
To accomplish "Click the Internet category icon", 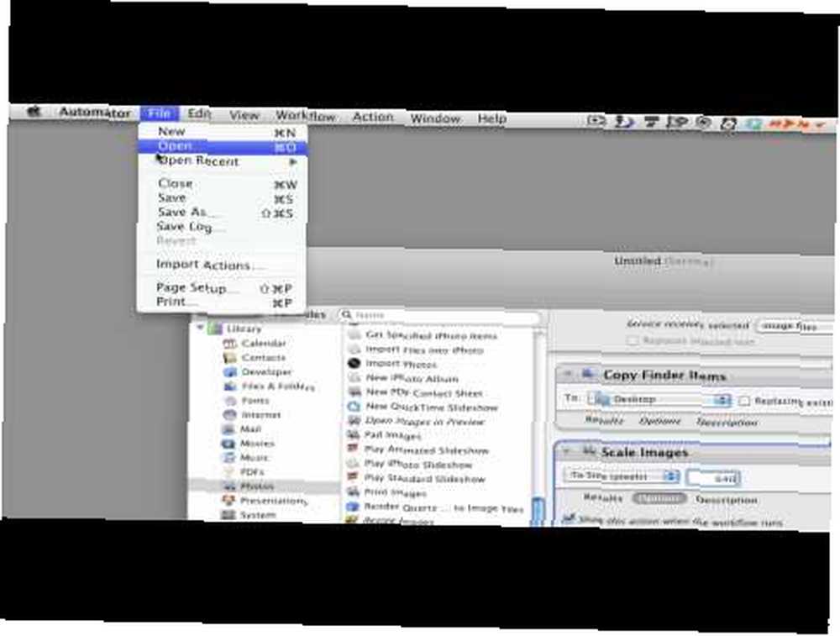I will click(229, 415).
